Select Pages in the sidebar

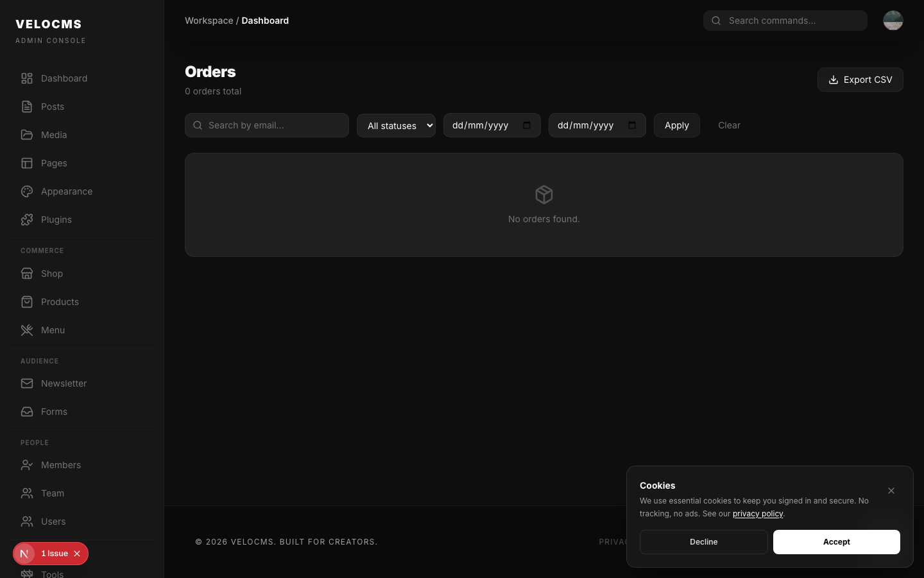click(54, 163)
